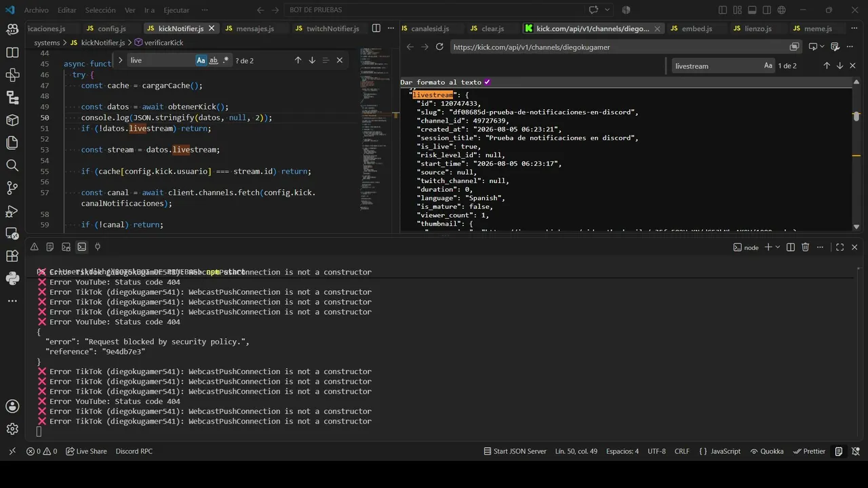Split the terminal
868x488 pixels.
point(791,247)
